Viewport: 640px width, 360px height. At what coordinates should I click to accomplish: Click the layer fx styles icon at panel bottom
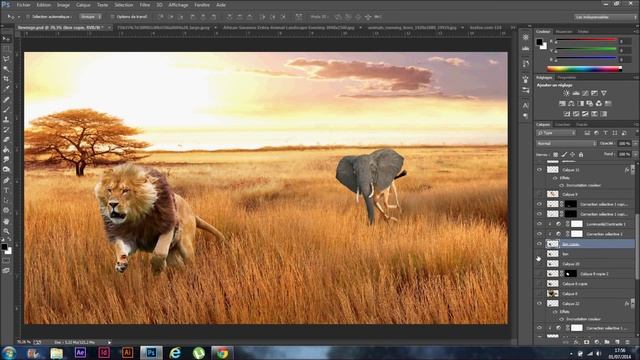pos(576,342)
